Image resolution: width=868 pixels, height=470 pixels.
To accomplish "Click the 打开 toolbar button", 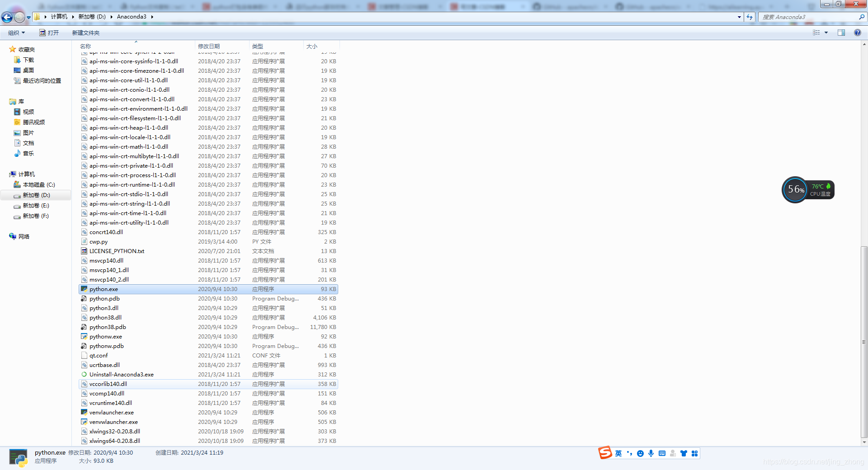I will click(49, 33).
